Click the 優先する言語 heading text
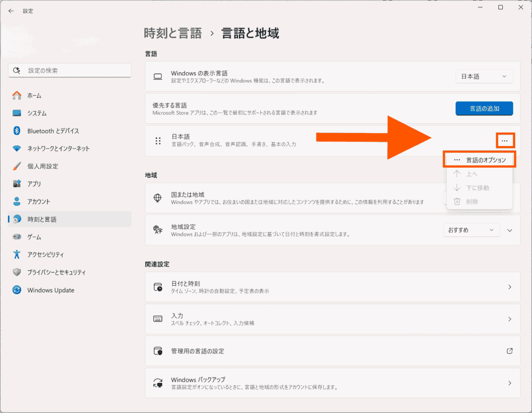 click(170, 105)
